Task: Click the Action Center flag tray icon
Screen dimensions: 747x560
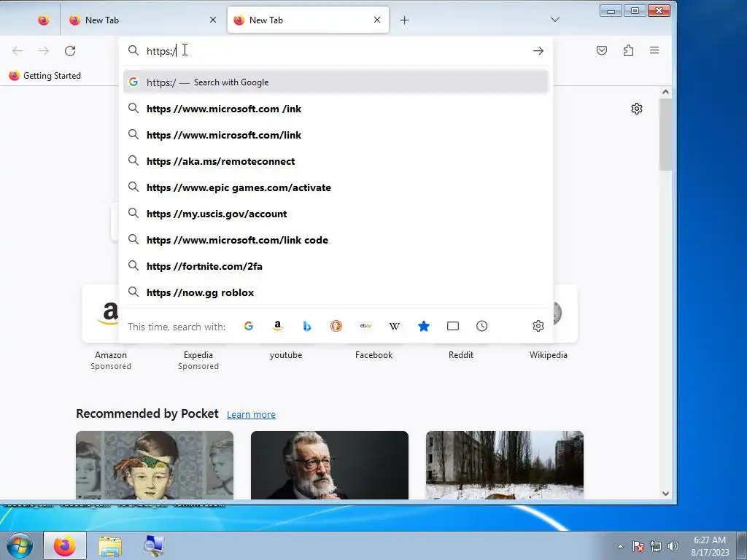Action: (638, 546)
